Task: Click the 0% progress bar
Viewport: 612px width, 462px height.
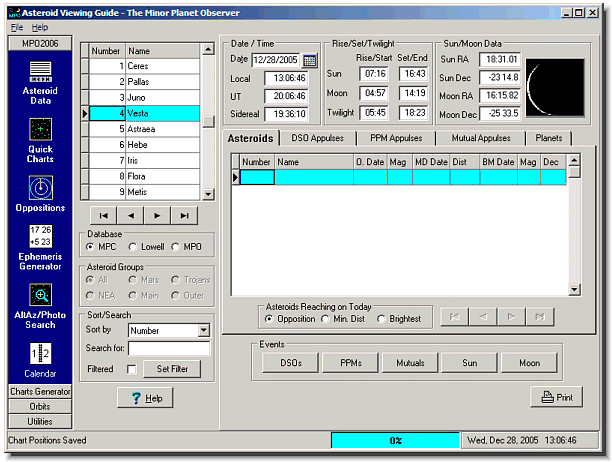Action: coord(395,440)
